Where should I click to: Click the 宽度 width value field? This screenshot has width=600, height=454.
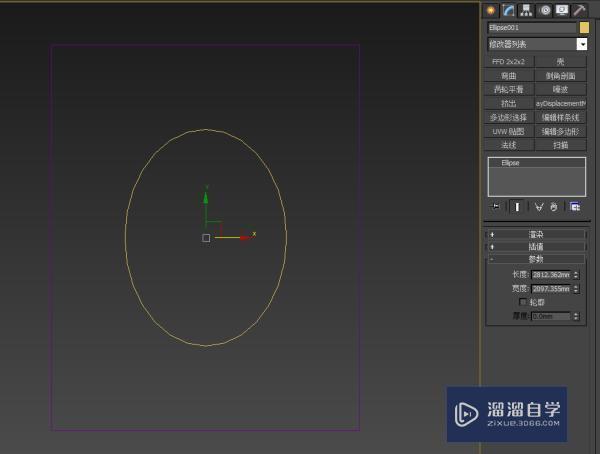click(x=551, y=289)
